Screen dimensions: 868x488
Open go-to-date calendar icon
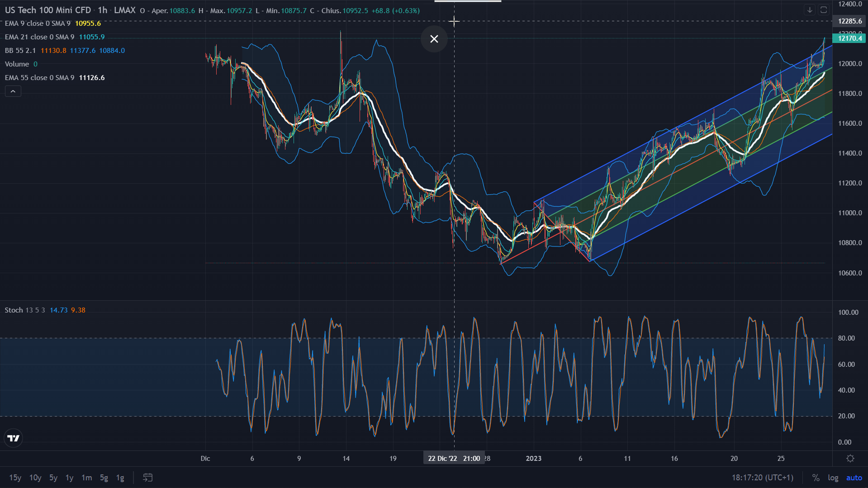(x=148, y=477)
